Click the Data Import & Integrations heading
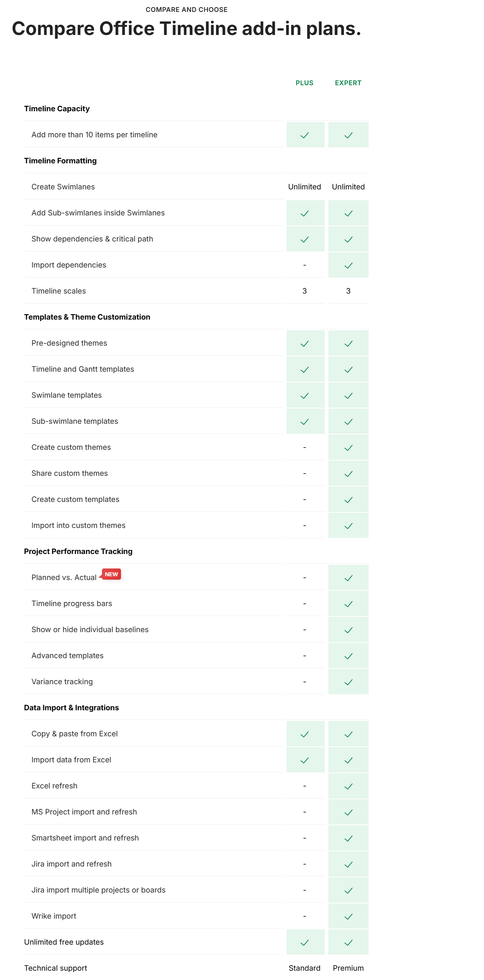Screen dimensions: 484x980 click(71, 708)
